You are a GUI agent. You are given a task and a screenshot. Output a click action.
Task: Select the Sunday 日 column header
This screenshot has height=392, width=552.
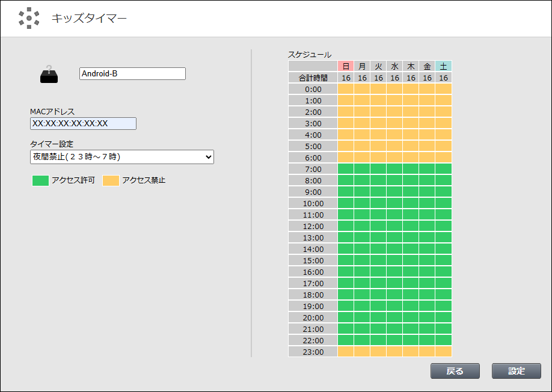click(x=346, y=66)
